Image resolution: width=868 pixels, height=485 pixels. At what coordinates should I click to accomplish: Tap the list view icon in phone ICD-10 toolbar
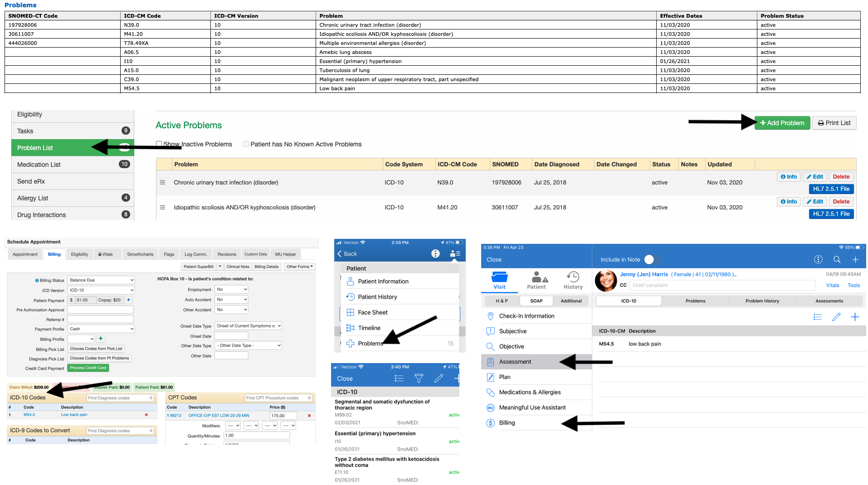(399, 378)
